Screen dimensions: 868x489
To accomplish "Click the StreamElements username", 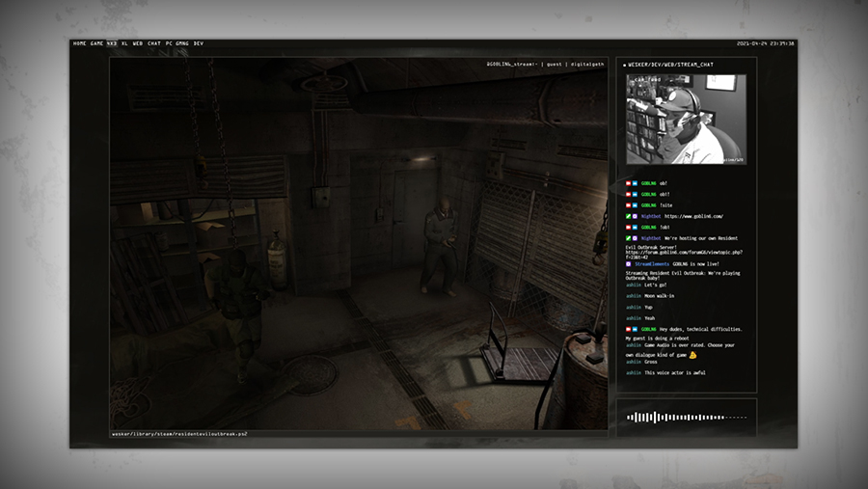I will [x=652, y=264].
